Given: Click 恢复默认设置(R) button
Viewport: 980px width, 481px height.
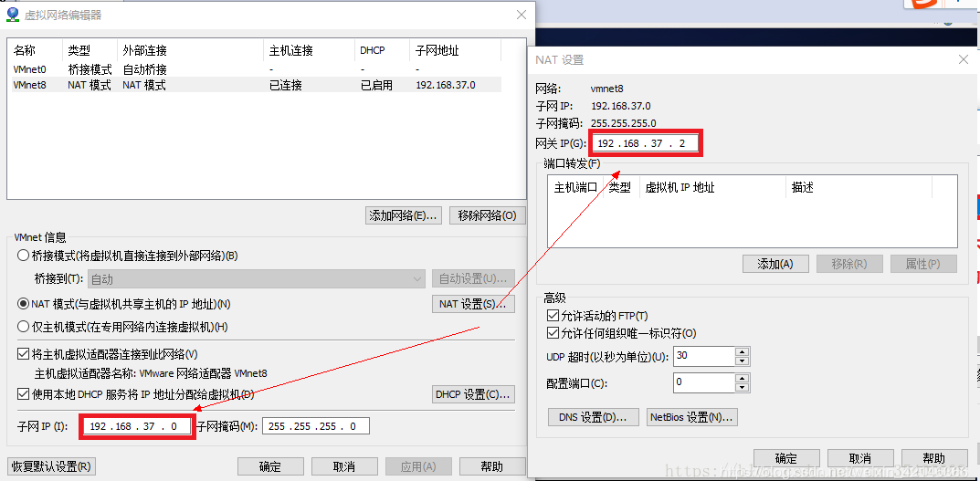Looking at the screenshot, I should click(51, 466).
